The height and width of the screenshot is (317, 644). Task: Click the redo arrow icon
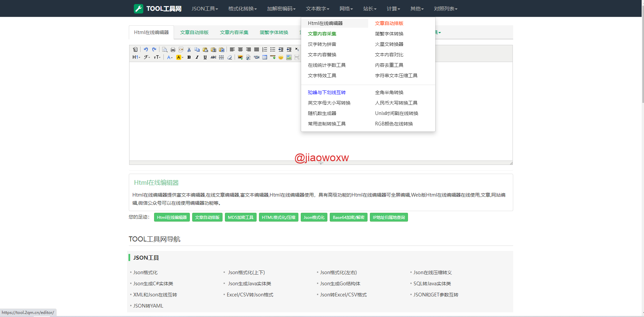point(154,50)
